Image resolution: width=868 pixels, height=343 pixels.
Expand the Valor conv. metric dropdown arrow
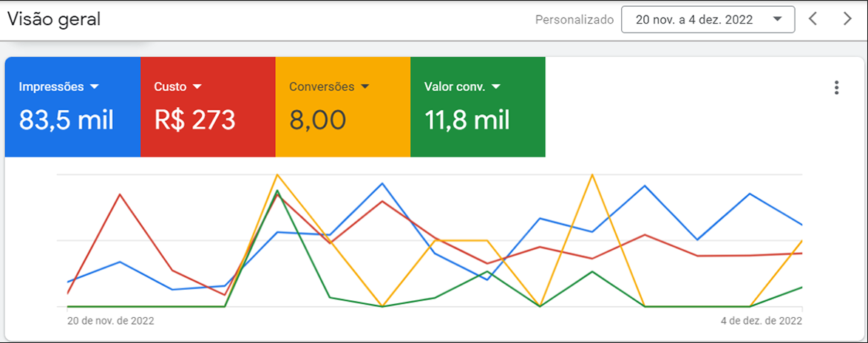pyautogui.click(x=495, y=86)
